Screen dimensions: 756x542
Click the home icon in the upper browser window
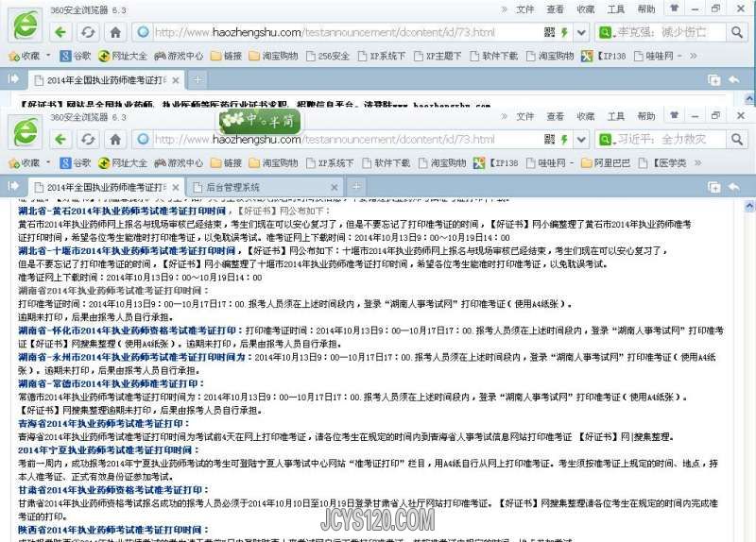(116, 32)
